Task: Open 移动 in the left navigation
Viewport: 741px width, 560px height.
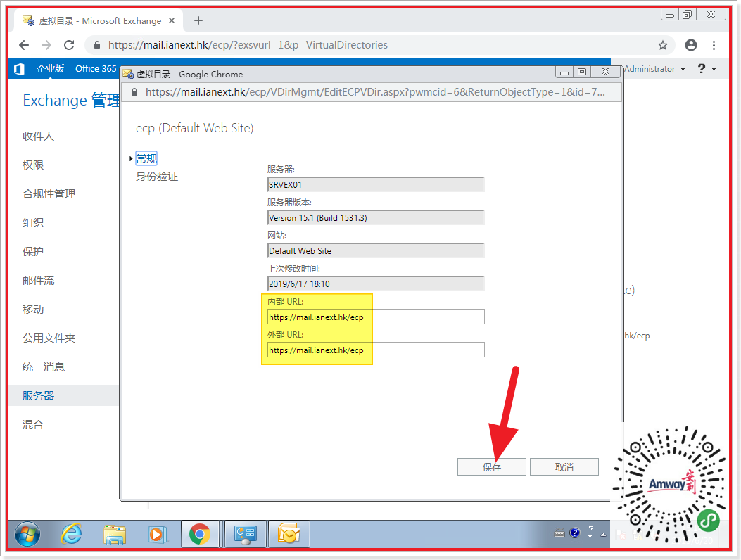Action: pyautogui.click(x=33, y=309)
